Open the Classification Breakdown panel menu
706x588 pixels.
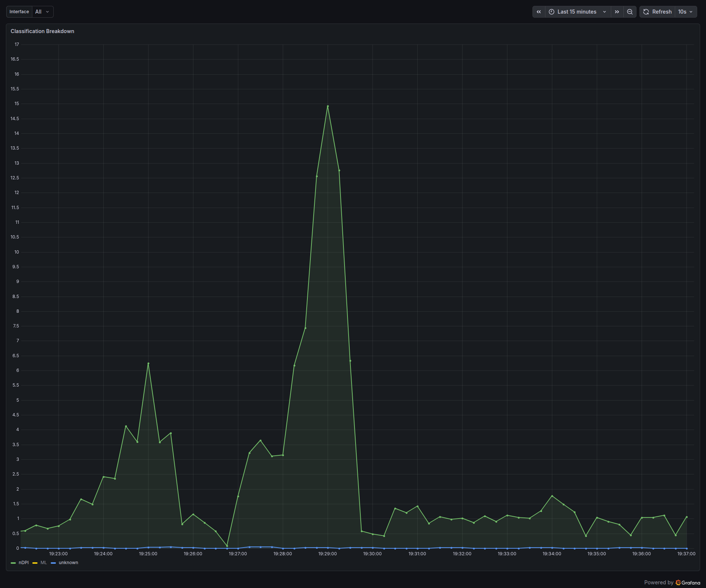(42, 31)
